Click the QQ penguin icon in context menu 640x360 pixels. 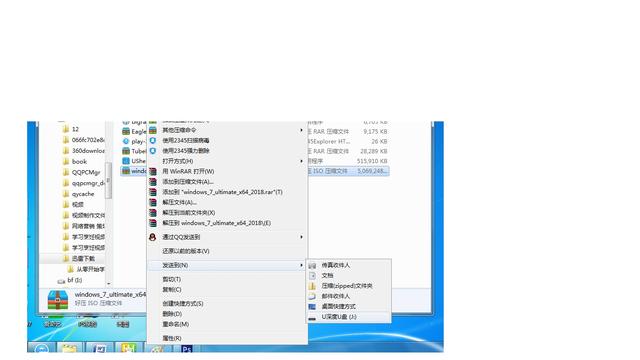coord(153,237)
